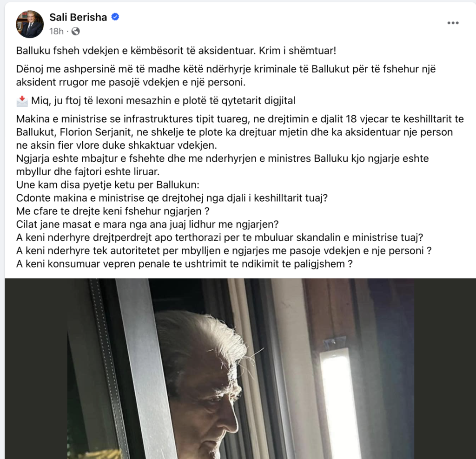This screenshot has width=476, height=459.
Task: Click question 'A keni nderhyre tek autoritetet'
Action: (224, 250)
